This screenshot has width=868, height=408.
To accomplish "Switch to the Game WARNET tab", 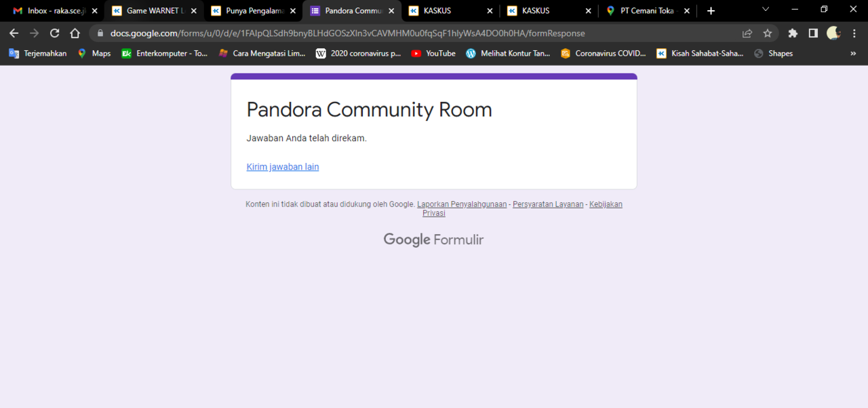I will 153,11.
